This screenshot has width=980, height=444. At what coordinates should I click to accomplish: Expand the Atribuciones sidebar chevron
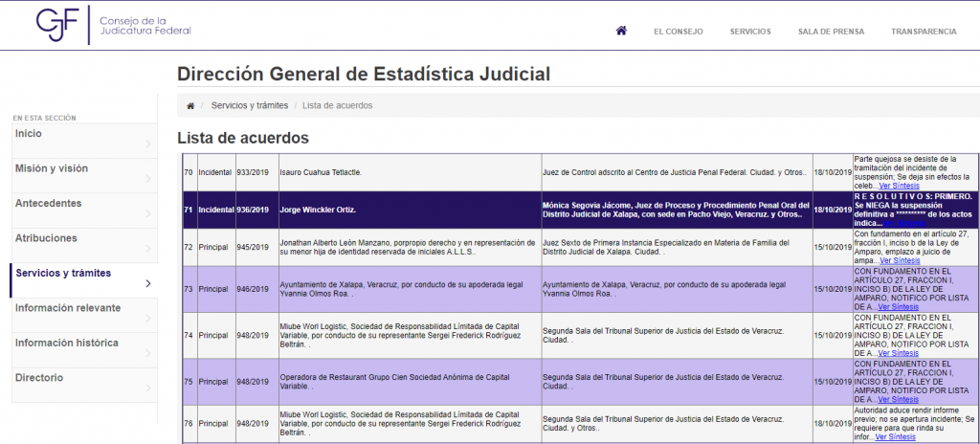pos(147,249)
